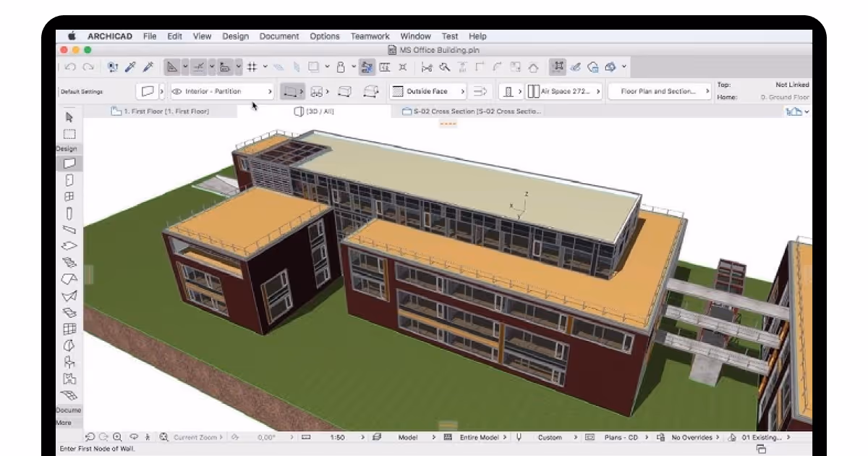868x456 pixels.
Task: Click the Not Linked top link value
Action: [791, 85]
